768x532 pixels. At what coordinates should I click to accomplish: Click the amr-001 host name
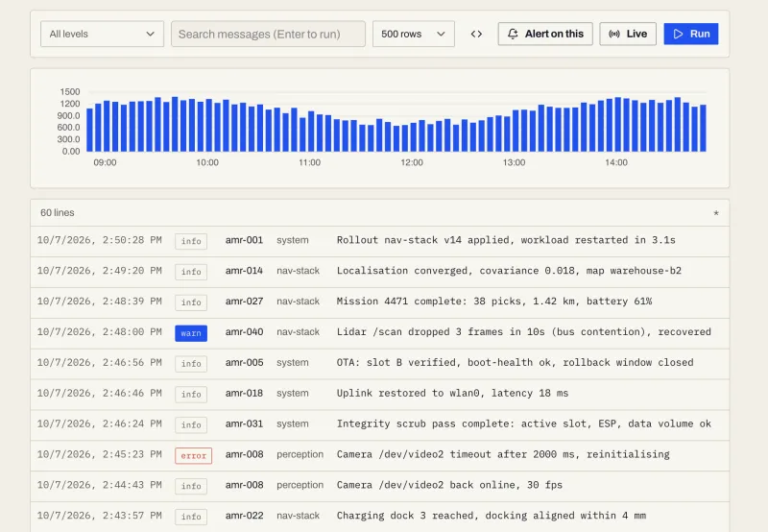244,240
